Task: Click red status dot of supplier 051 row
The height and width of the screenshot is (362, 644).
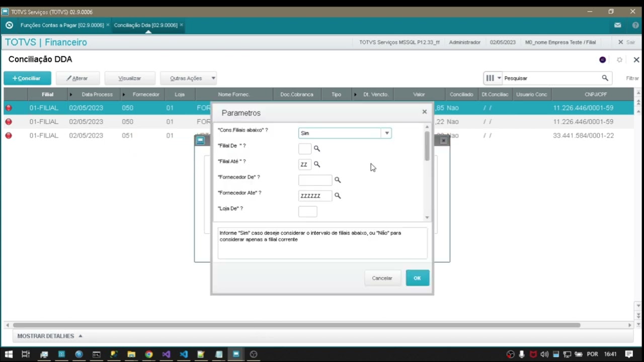Action: pos(9,135)
